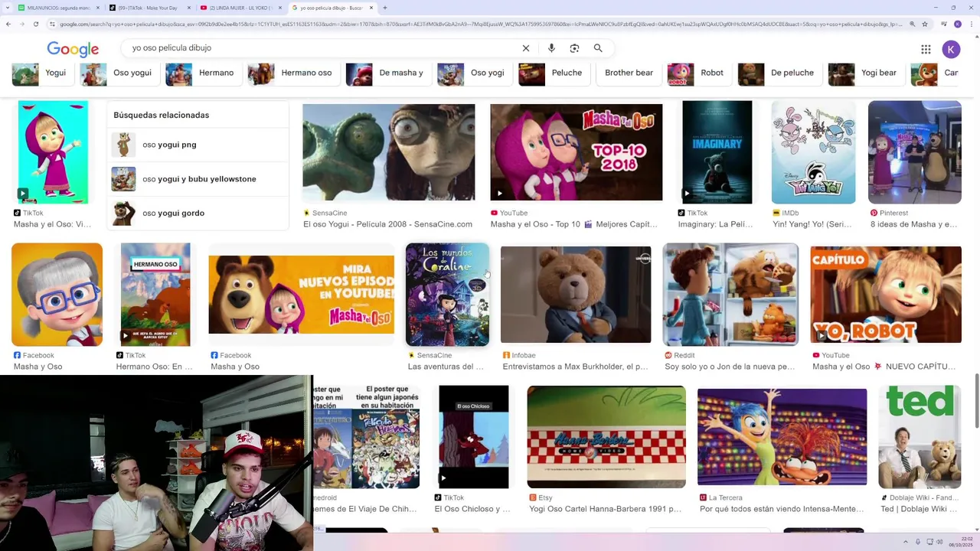
Task: Open Infobae Ted bear image
Action: pyautogui.click(x=576, y=295)
